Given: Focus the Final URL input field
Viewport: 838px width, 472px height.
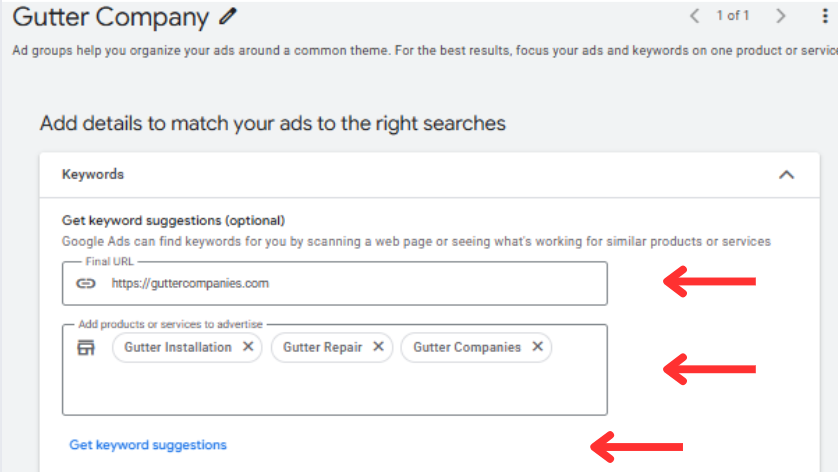Looking at the screenshot, I should pyautogui.click(x=335, y=283).
